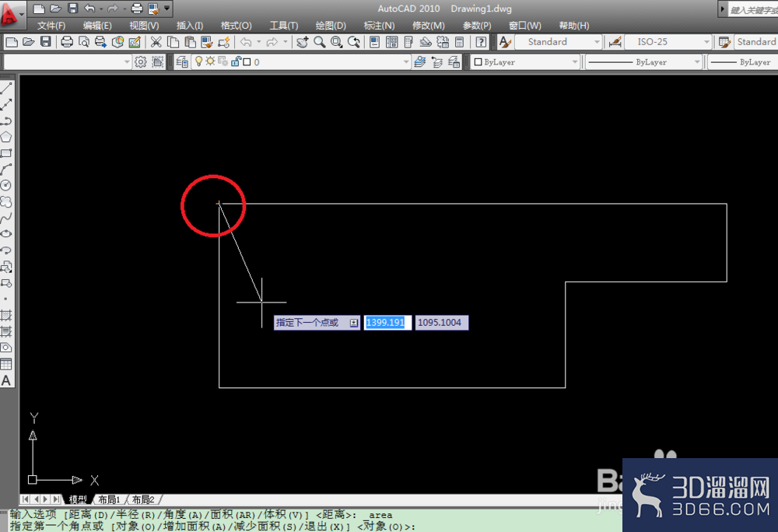Viewport: 778px width, 532px height.
Task: Switch to the 模型 tab
Action: (x=78, y=499)
